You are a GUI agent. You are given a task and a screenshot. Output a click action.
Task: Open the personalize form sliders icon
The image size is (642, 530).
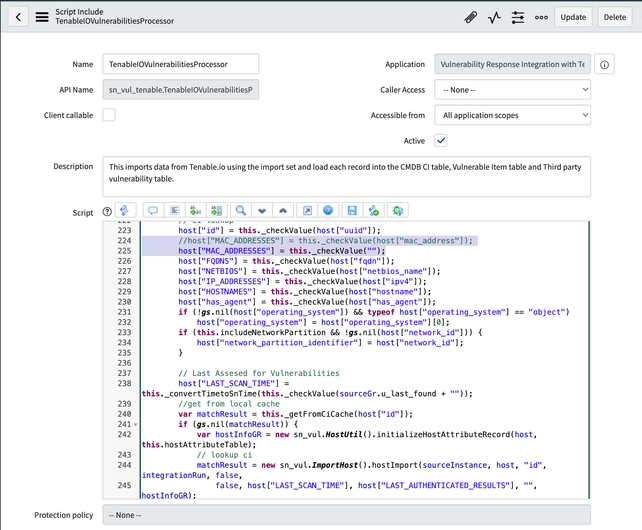pyautogui.click(x=518, y=17)
